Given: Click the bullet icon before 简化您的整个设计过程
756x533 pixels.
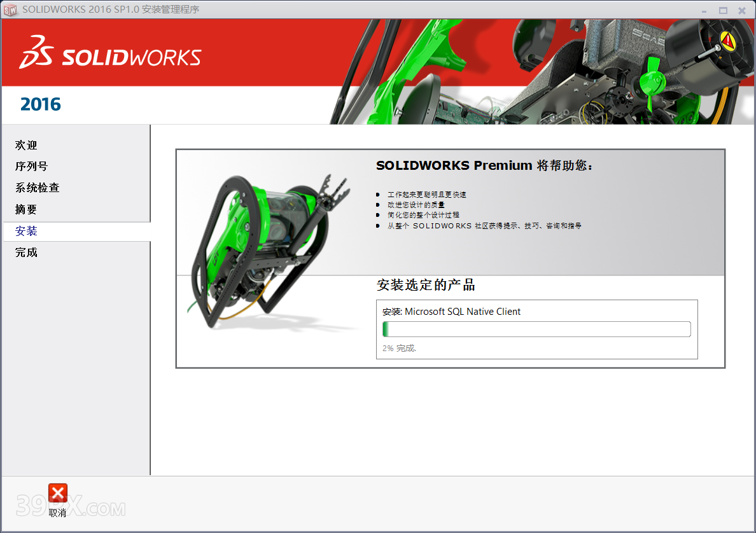Looking at the screenshot, I should [379, 215].
